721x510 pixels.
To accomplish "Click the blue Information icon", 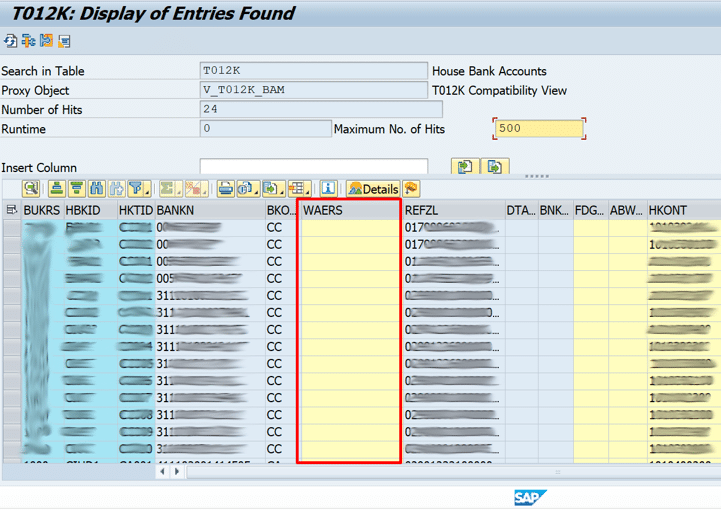I will point(328,189).
